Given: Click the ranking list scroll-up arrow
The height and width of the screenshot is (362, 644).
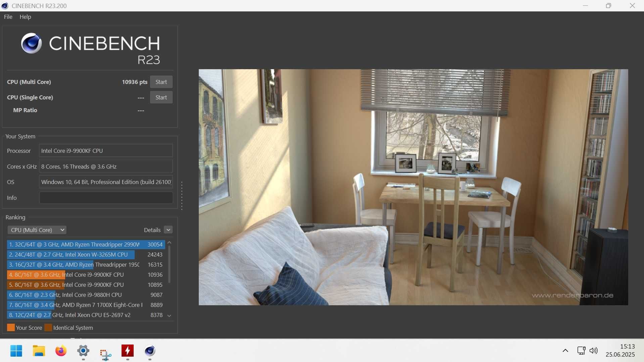Looking at the screenshot, I should tap(170, 242).
